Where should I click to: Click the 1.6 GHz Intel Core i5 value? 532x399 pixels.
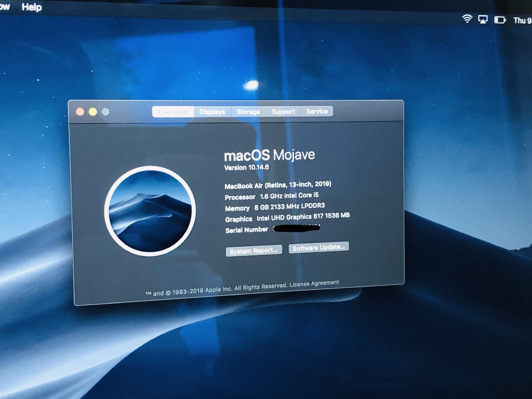(x=289, y=196)
